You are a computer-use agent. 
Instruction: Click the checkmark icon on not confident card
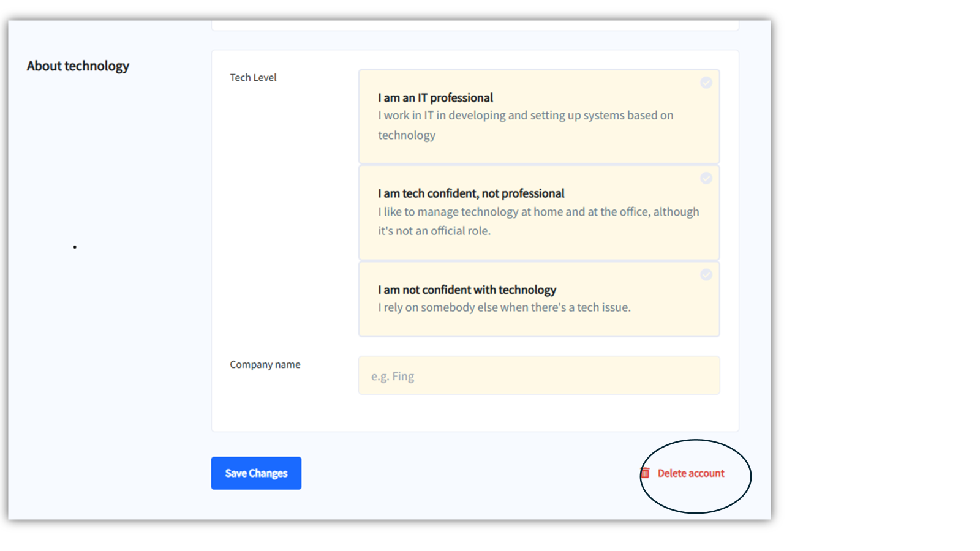(x=706, y=275)
